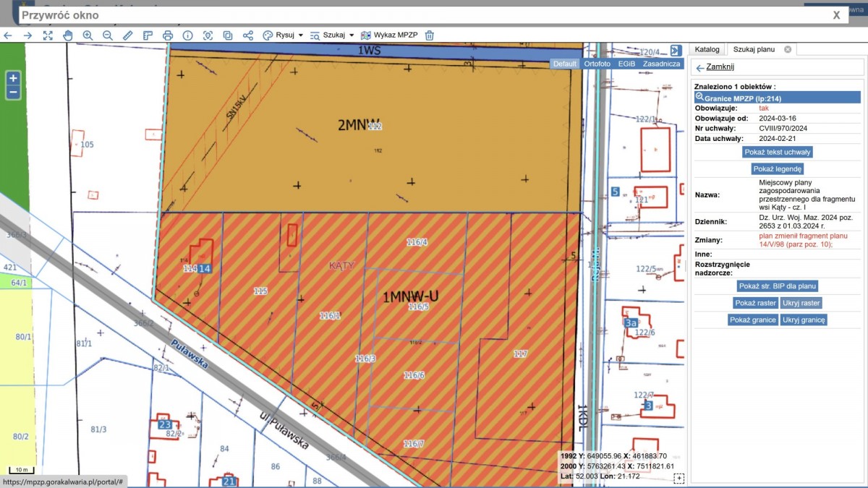Switch basemap to EGiB

coord(626,64)
